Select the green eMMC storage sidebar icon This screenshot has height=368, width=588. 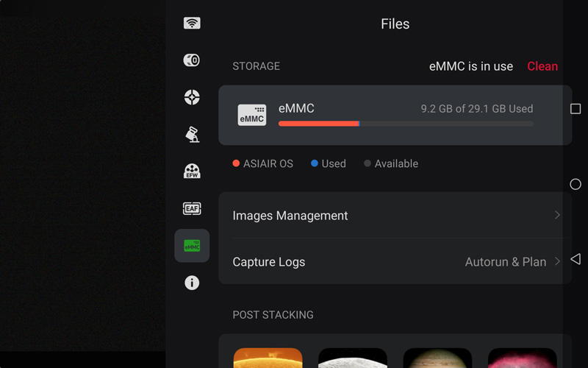coord(192,246)
